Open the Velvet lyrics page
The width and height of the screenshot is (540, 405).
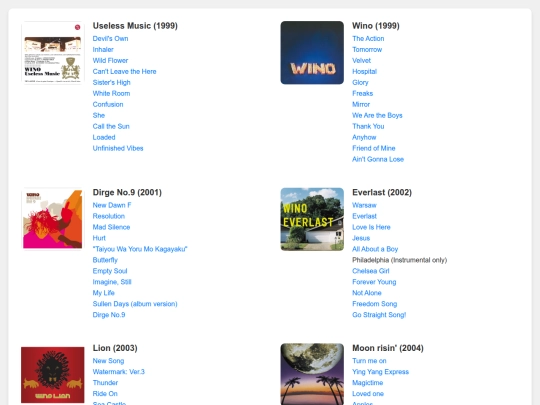[362, 61]
